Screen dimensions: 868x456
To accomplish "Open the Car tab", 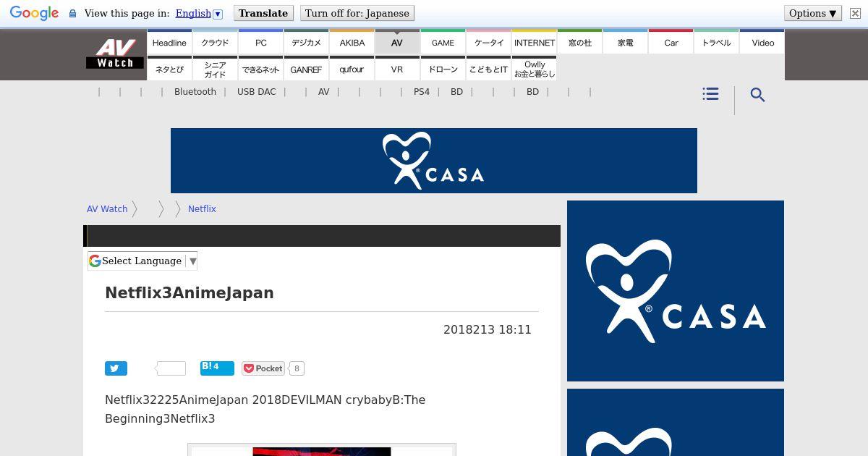I will [x=671, y=43].
